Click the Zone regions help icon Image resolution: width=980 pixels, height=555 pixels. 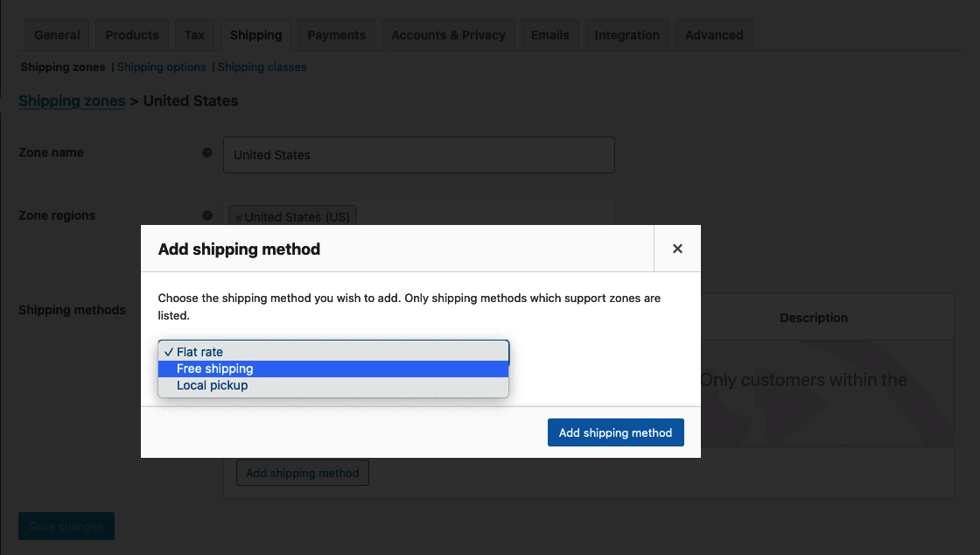click(207, 214)
